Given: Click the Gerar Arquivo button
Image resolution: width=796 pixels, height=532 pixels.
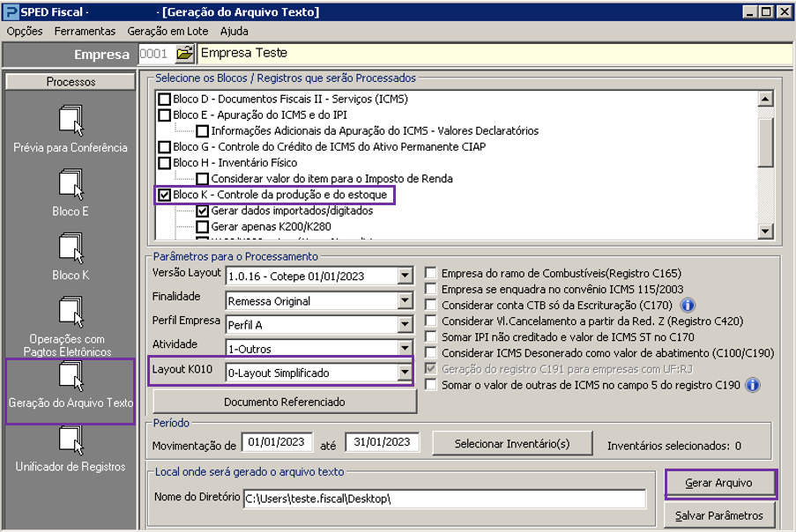Looking at the screenshot, I should [718, 484].
